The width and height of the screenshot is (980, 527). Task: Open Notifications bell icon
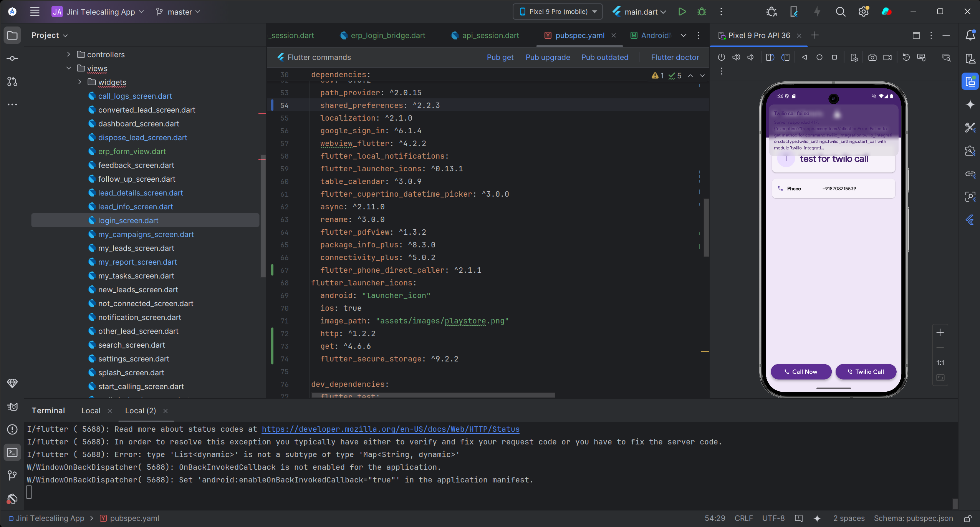970,35
